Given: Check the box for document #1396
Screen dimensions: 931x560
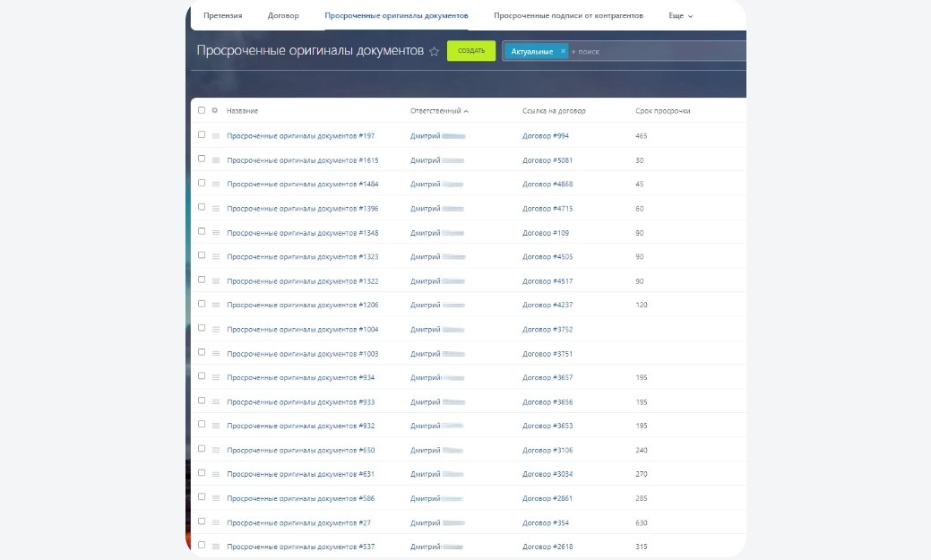Looking at the screenshot, I should click(202, 207).
